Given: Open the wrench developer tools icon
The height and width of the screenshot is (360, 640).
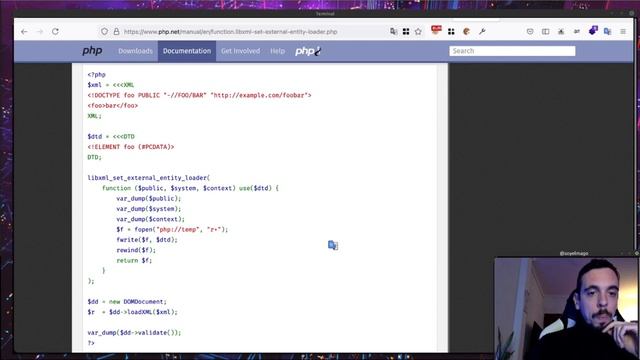Looking at the screenshot, I should point(482,31).
